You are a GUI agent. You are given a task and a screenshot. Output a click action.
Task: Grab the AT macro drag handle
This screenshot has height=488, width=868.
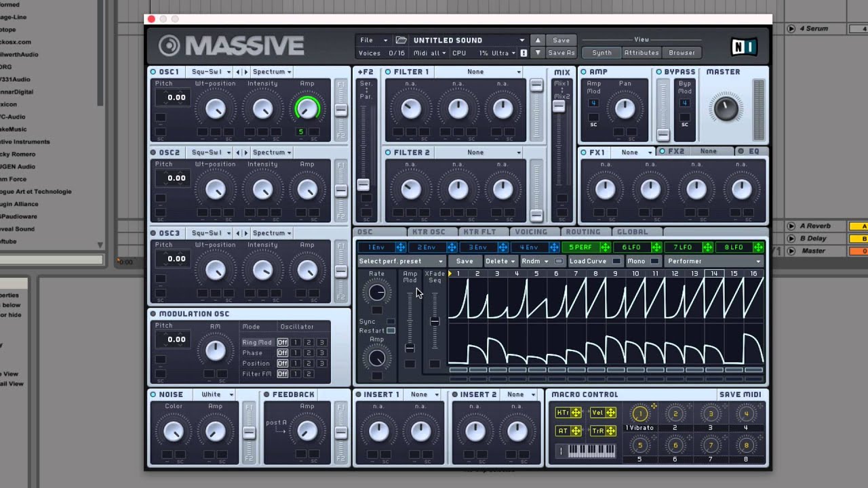[576, 430]
